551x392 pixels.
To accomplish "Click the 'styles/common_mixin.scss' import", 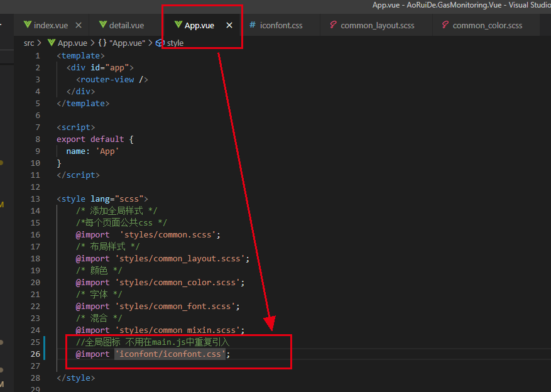I will 160,330.
